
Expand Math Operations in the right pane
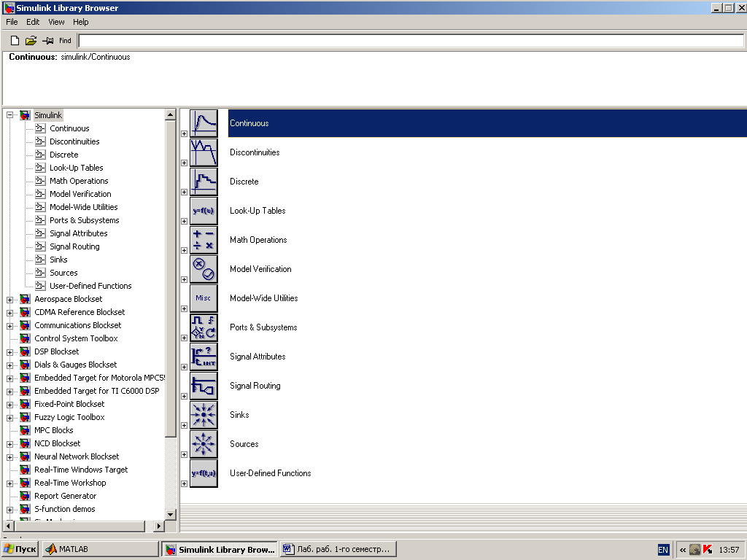click(x=184, y=251)
